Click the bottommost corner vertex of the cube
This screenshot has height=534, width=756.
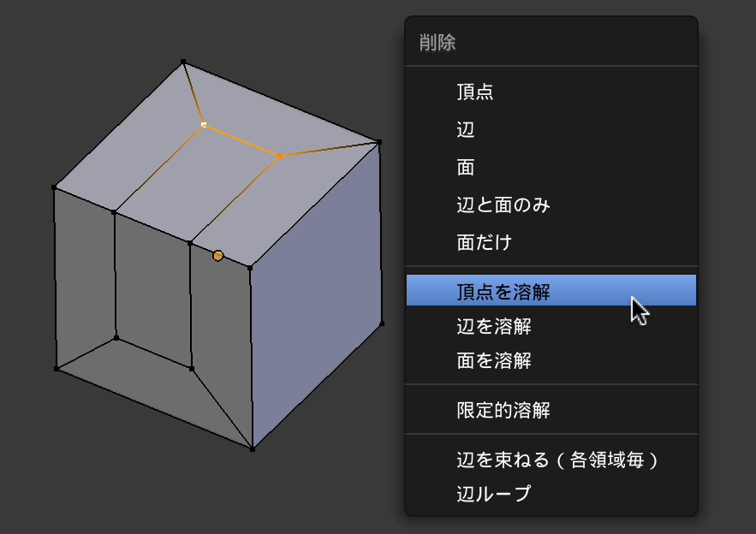click(253, 448)
